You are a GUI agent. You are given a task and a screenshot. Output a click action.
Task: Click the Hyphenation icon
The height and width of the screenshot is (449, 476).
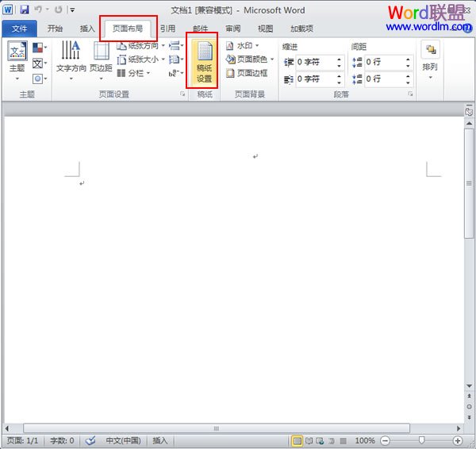[x=176, y=73]
